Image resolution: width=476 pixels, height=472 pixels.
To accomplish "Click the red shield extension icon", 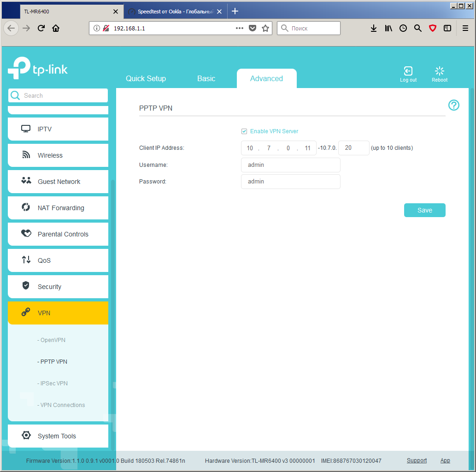I will [433, 28].
